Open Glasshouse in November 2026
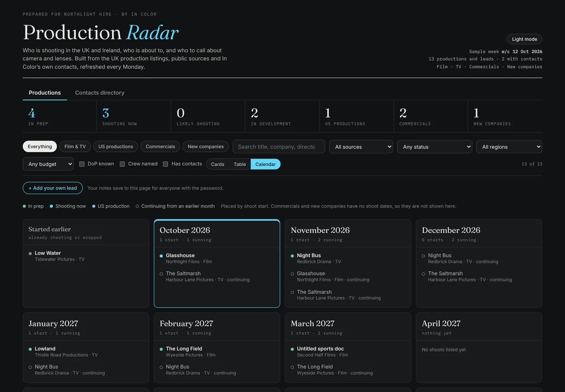This screenshot has width=565, height=392. (x=348, y=276)
